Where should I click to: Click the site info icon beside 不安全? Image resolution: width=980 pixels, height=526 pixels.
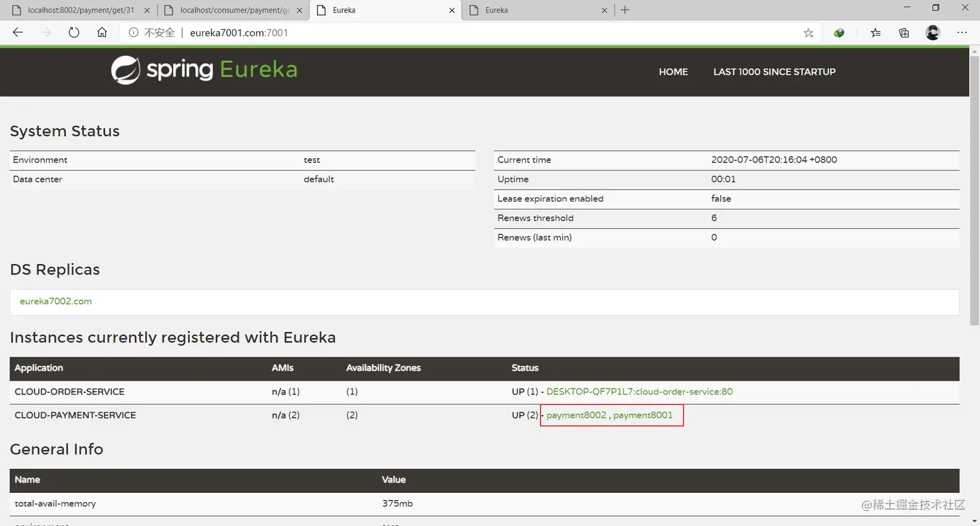134,32
